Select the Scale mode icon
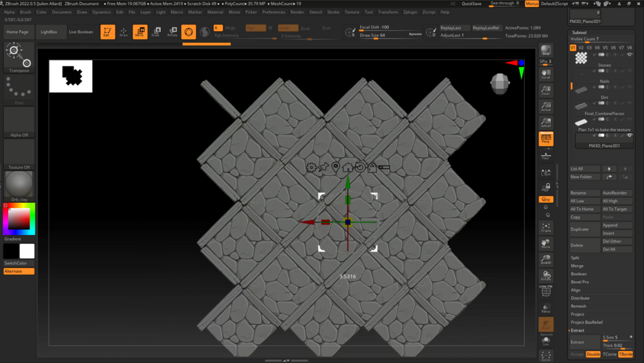Screen dimensions: 644x363 pos(156,31)
